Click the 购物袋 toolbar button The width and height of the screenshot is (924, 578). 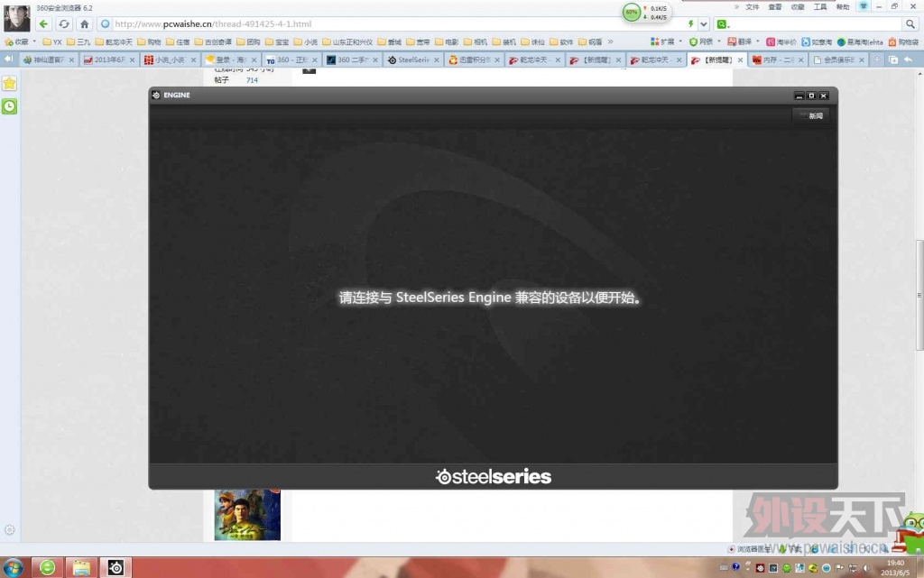(903, 41)
